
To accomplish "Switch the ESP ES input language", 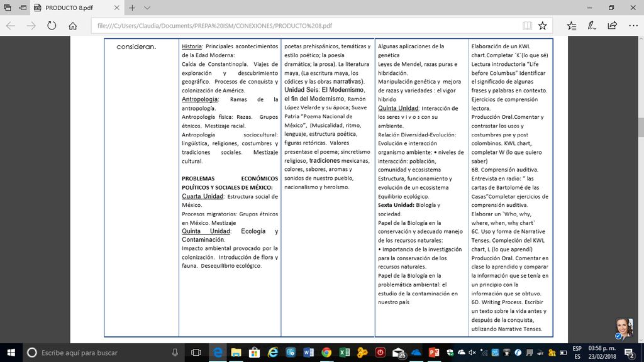I will (577, 353).
